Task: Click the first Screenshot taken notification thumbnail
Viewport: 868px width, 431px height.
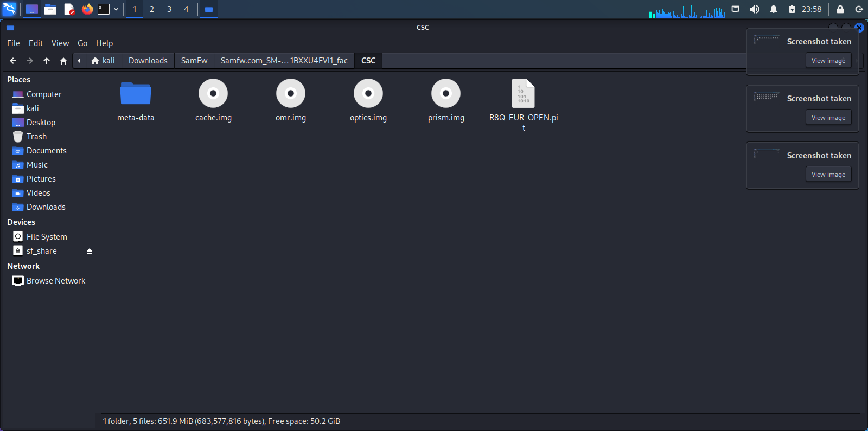Action: point(767,42)
